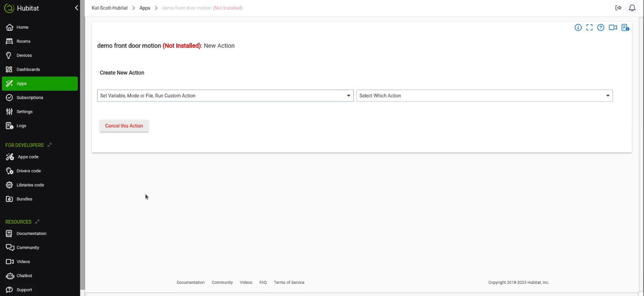Click the Documentation book icon in sidebar
644x296 pixels.
(x=9, y=233)
